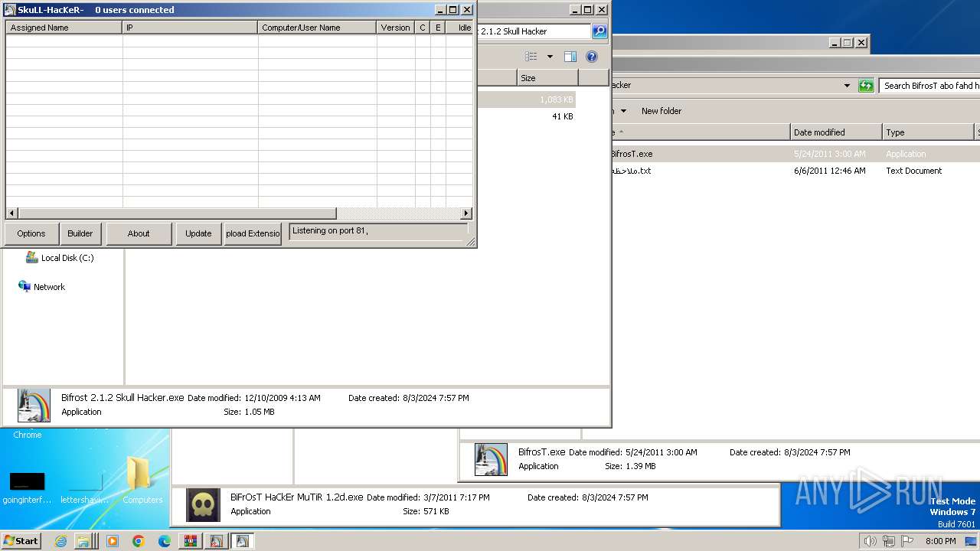The image size is (980, 551).
Task: Sort by Type column in BifrosT window
Action: (929, 132)
